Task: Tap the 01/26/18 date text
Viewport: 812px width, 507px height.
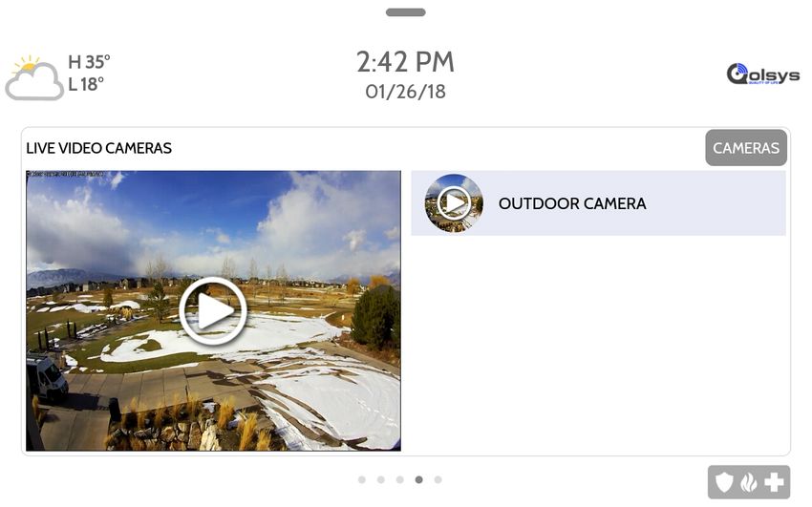Action: [405, 92]
